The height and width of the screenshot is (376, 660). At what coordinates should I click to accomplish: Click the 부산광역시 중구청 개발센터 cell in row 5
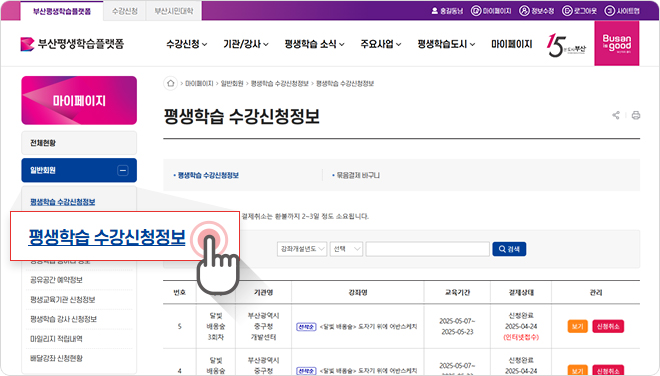click(x=263, y=326)
